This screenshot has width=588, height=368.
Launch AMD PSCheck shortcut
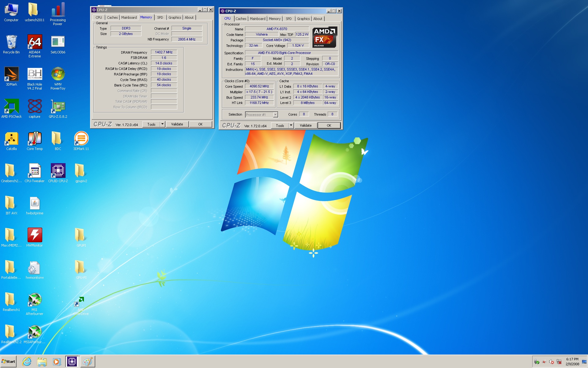[x=11, y=109]
